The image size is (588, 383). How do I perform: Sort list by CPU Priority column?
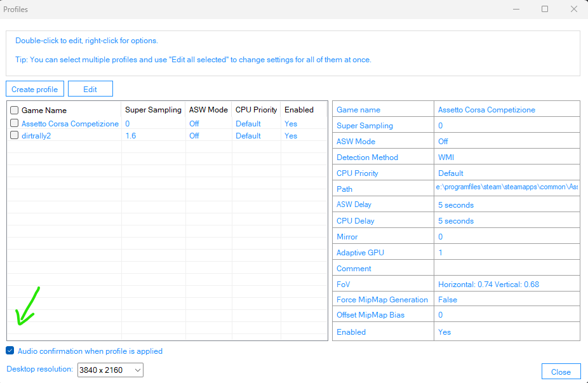point(257,110)
